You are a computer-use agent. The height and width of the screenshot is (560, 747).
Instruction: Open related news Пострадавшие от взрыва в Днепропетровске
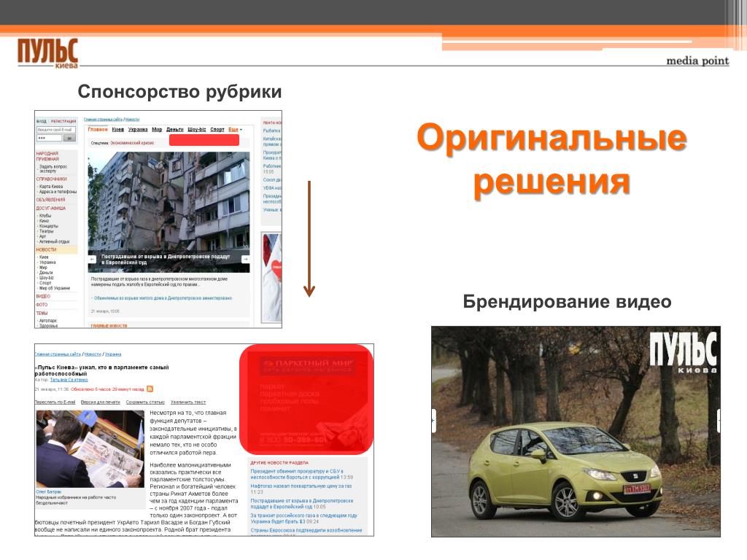point(302,504)
